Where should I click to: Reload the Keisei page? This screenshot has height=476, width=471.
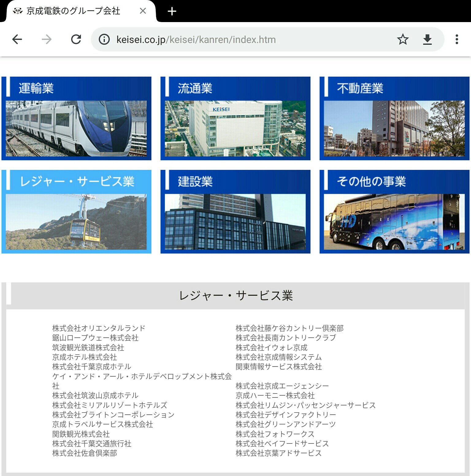76,39
